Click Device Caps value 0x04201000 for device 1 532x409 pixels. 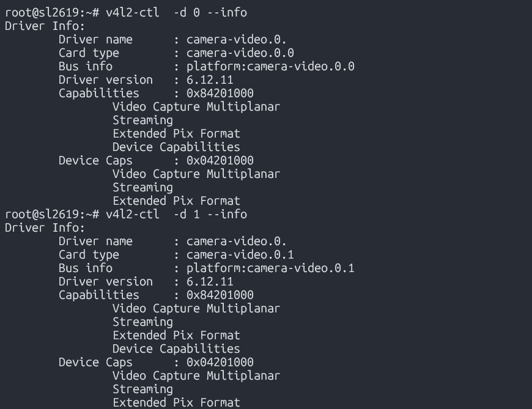pyautogui.click(x=220, y=362)
